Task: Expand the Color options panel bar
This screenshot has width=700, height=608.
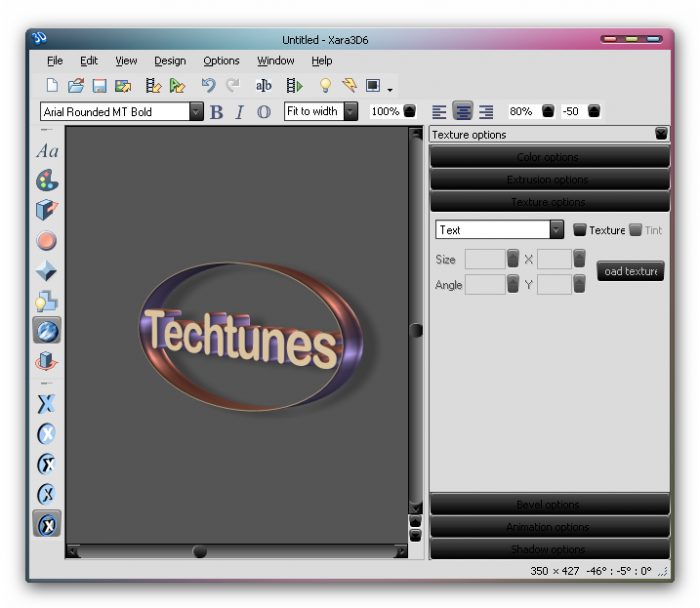Action: tap(549, 157)
